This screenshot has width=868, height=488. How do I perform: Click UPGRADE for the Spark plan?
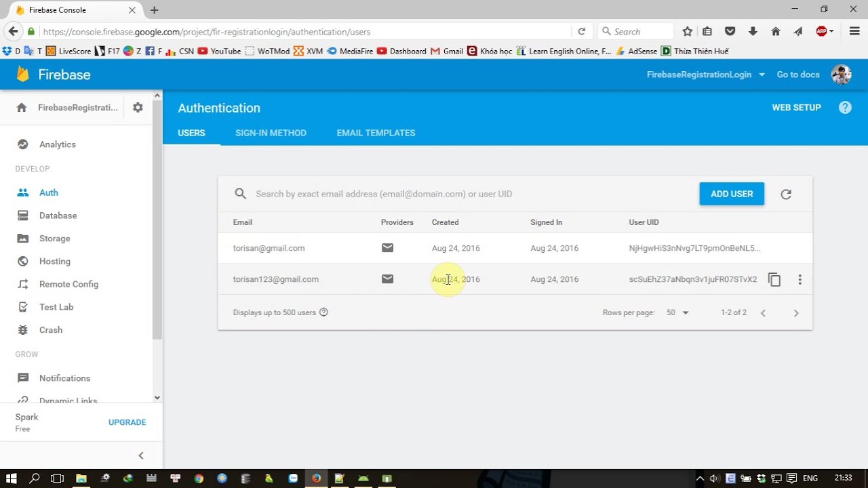[x=127, y=422]
